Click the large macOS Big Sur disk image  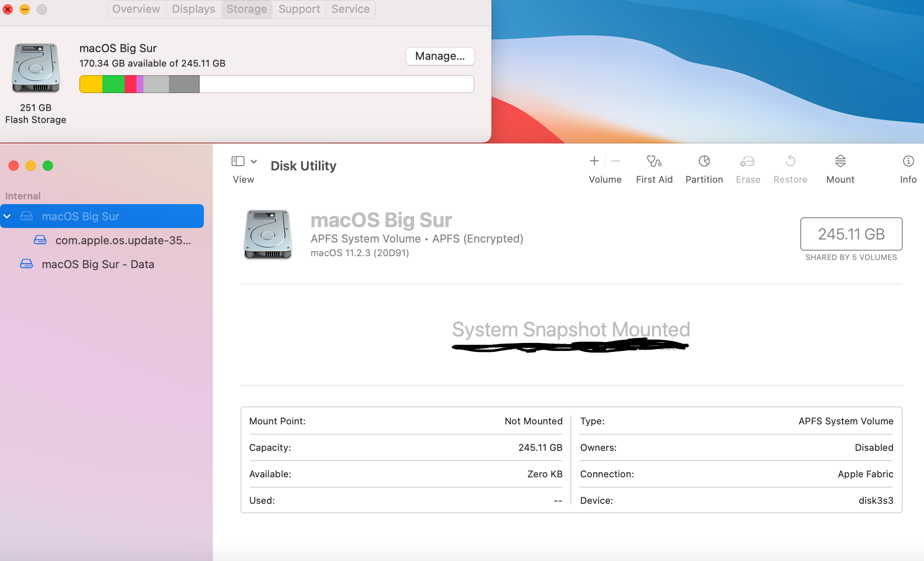(x=268, y=234)
